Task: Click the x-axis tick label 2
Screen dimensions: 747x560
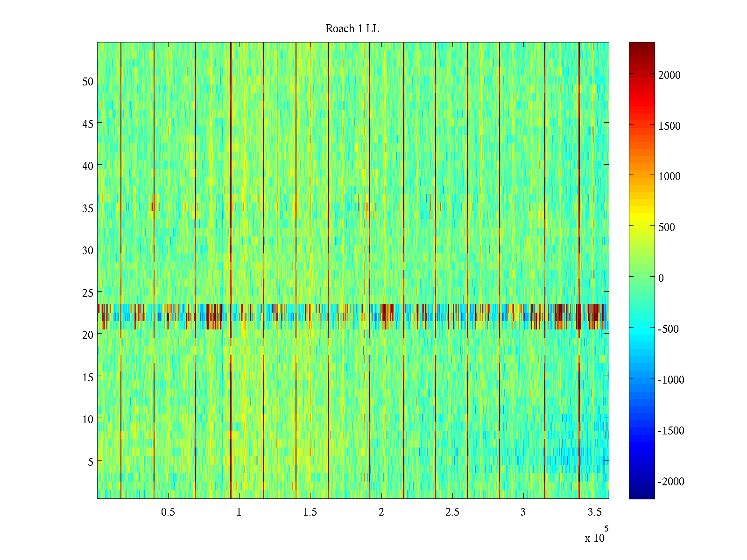Action: [381, 512]
